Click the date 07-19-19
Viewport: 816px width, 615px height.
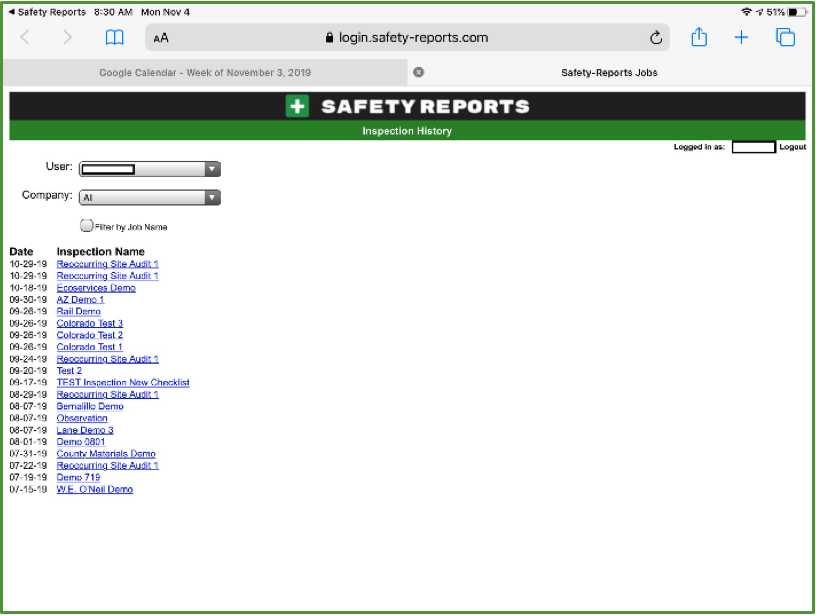(x=28, y=478)
